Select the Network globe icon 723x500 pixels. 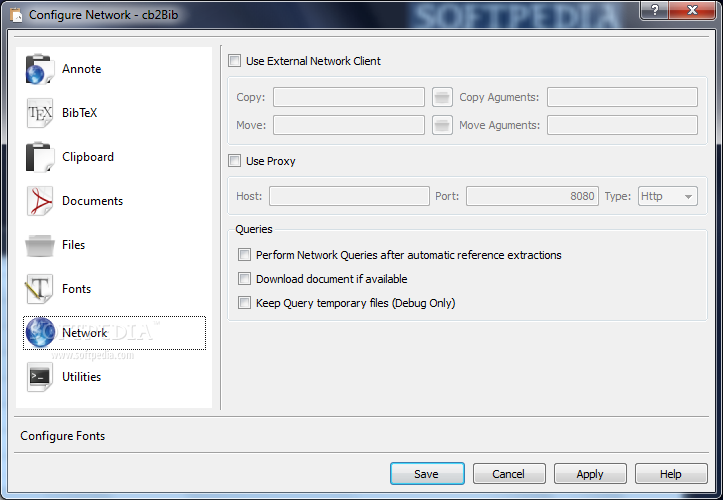(x=41, y=333)
